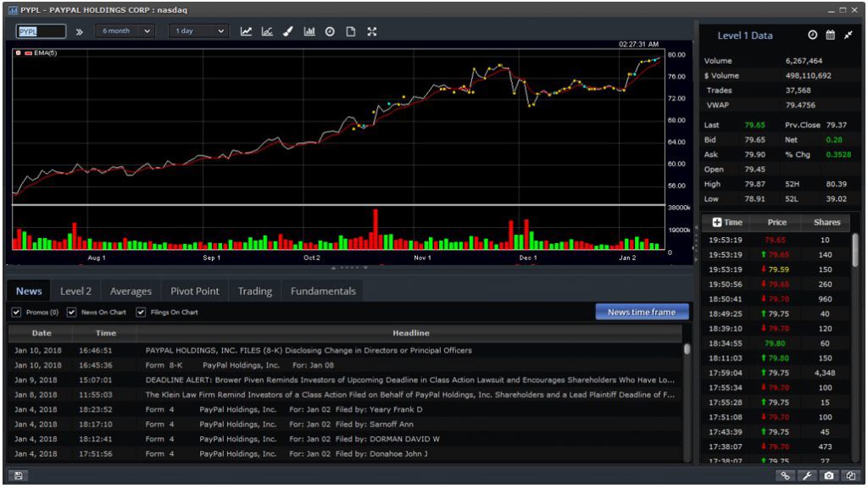Viewport: 868px width, 488px height.
Task: Click the link chain icon at bottom right
Action: [785, 475]
